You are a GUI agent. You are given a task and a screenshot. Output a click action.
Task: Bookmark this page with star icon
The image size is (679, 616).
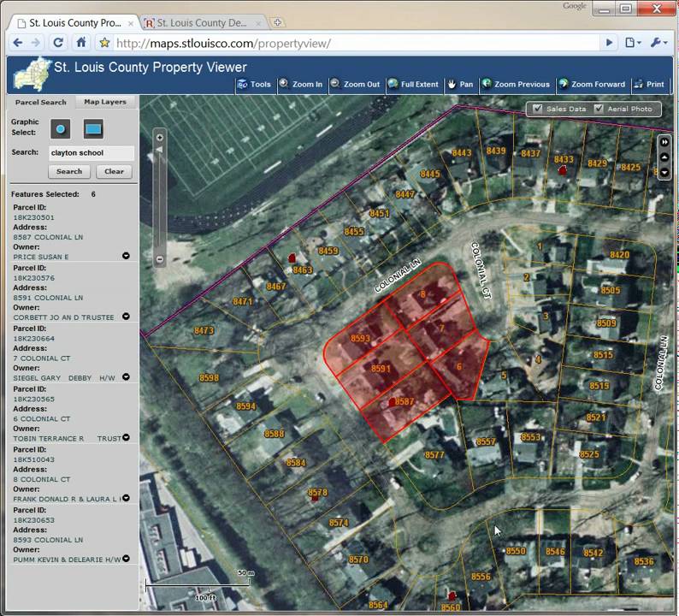click(104, 43)
